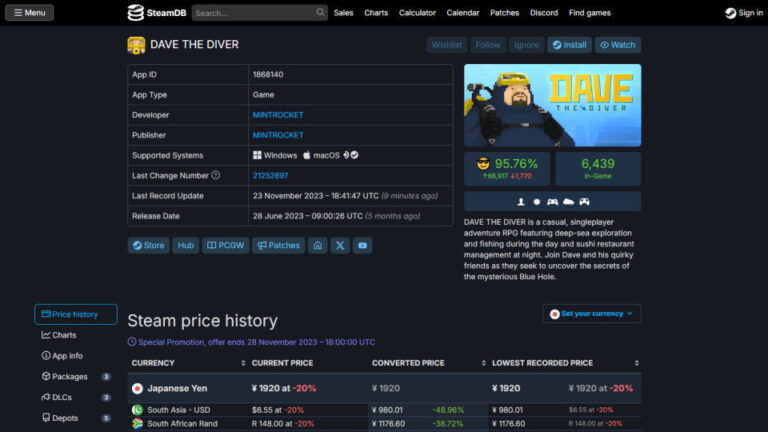Image resolution: width=768 pixels, height=432 pixels.
Task: Select the Charts sidebar tab
Action: (75, 335)
